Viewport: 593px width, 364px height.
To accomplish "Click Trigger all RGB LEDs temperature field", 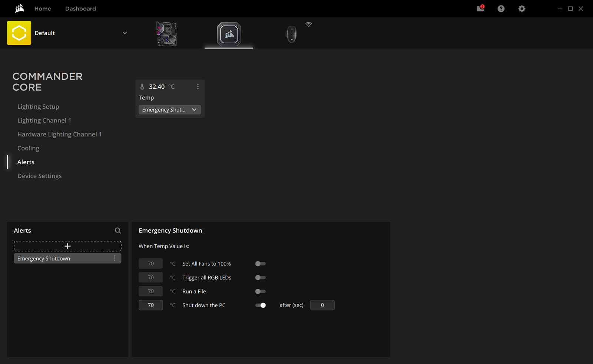I will 151,277.
